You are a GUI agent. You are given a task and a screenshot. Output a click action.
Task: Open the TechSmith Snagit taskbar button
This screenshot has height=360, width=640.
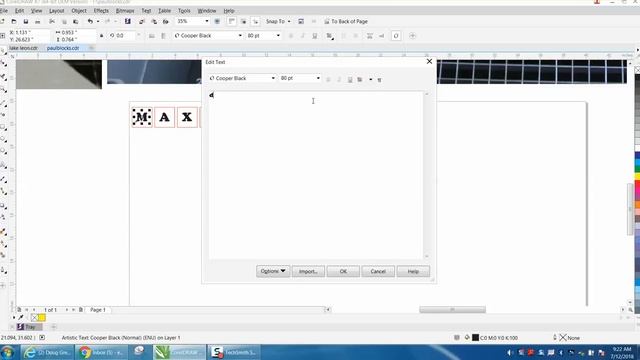(234, 352)
